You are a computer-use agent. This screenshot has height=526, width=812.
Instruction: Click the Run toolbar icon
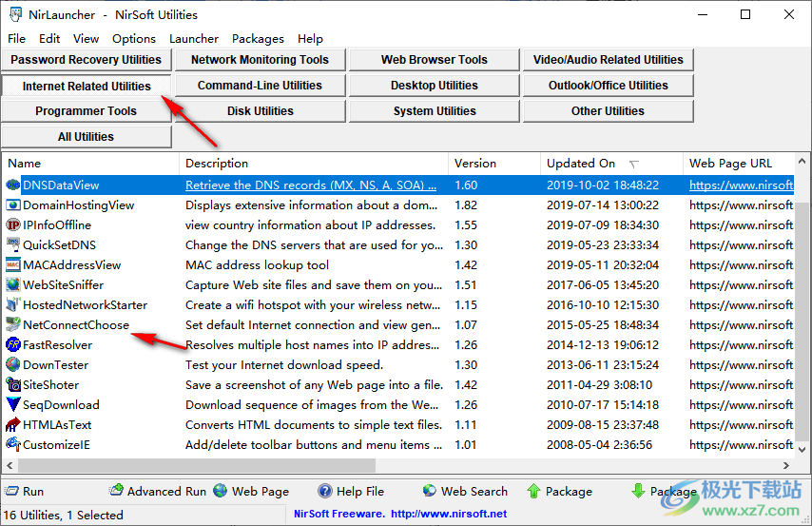(x=11, y=491)
